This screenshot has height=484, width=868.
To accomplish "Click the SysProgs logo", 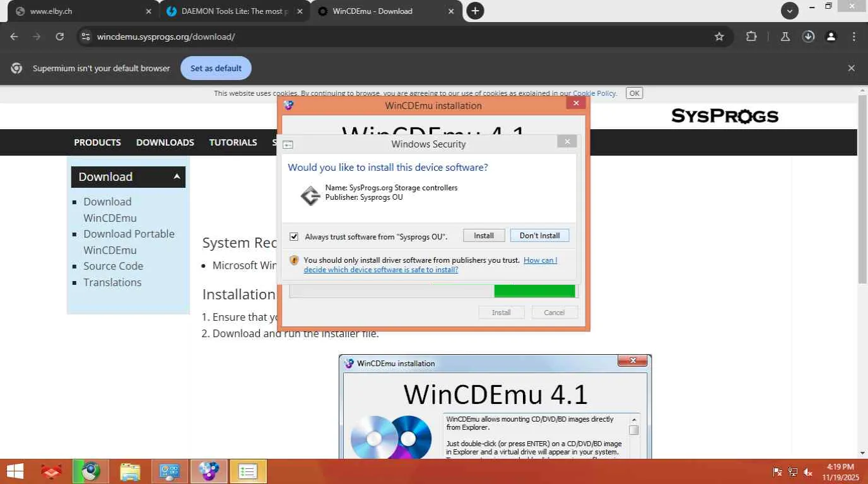I will tap(725, 116).
